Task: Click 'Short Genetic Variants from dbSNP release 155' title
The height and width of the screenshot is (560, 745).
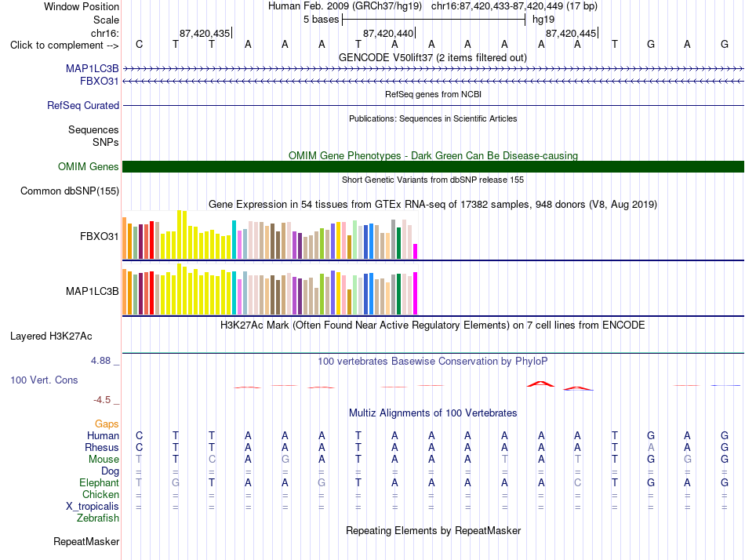Action: pyautogui.click(x=433, y=180)
